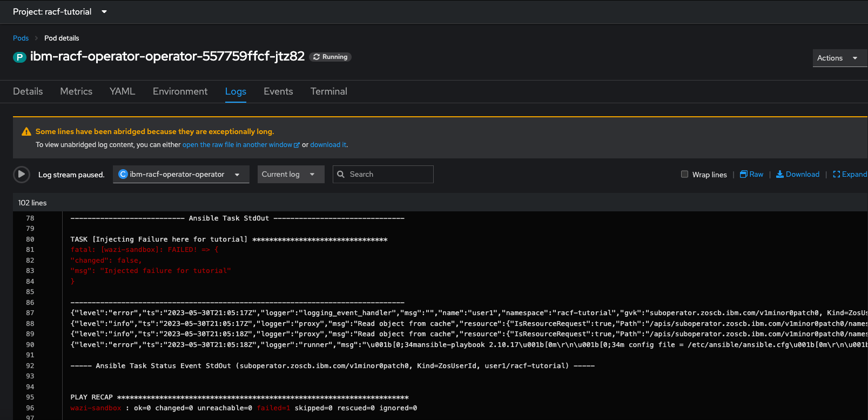The width and height of the screenshot is (868, 420).
Task: Click log line 90 with ansible-playbook message
Action: coord(468,345)
